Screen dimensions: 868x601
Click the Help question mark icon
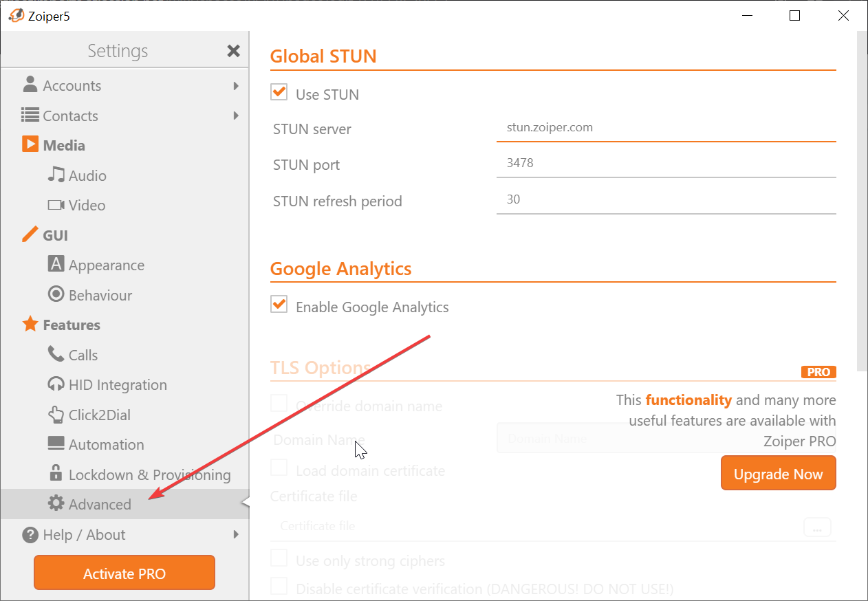coord(30,534)
